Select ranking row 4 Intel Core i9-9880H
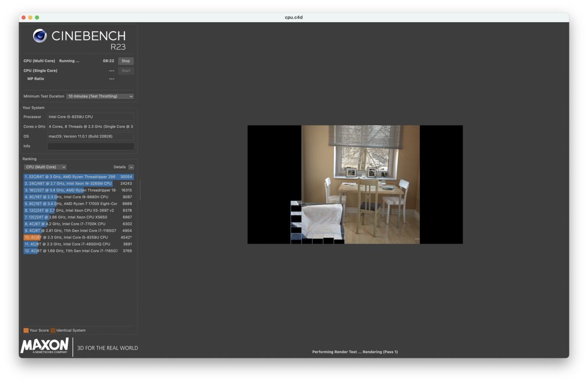Screen dimensions: 588x383 pos(79,197)
